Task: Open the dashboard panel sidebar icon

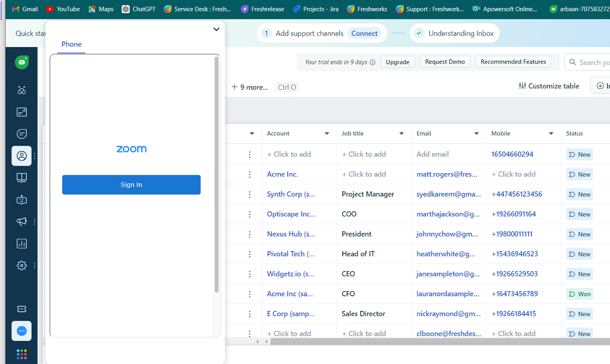Action: (x=22, y=112)
